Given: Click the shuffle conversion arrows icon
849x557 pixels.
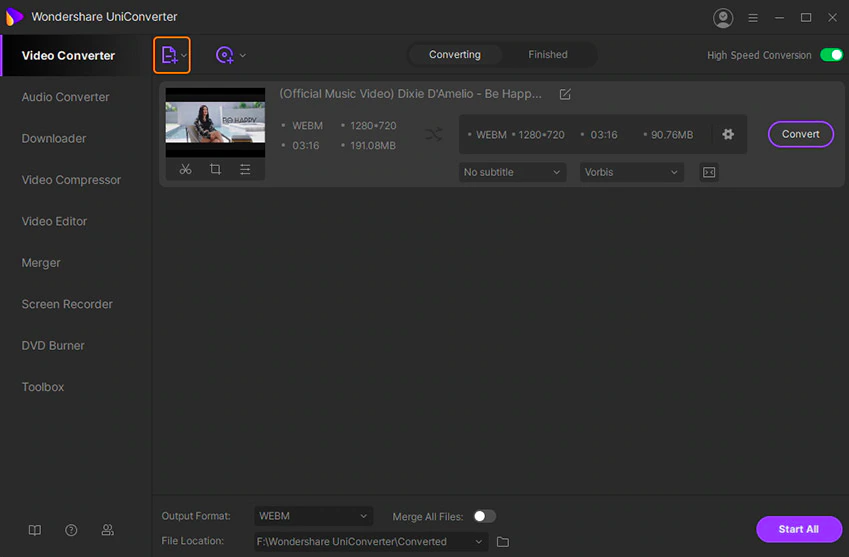Looking at the screenshot, I should click(x=434, y=134).
